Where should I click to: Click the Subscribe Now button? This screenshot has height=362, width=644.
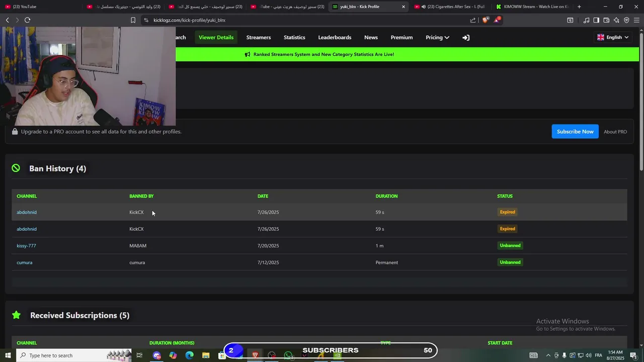[x=575, y=131]
